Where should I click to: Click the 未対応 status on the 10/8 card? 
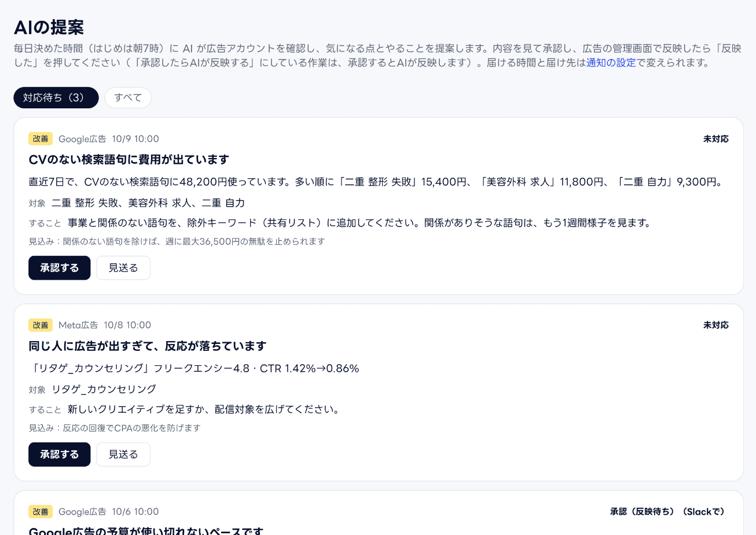(716, 325)
